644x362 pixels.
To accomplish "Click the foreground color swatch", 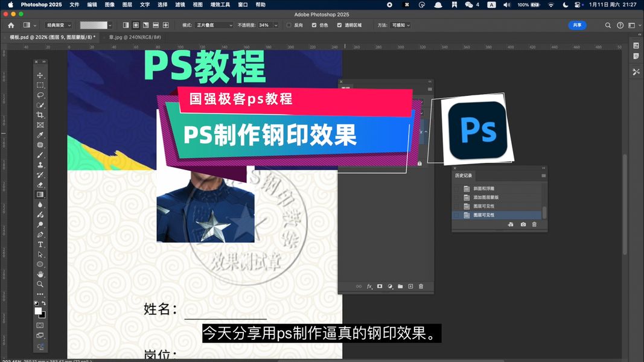I will point(38,311).
